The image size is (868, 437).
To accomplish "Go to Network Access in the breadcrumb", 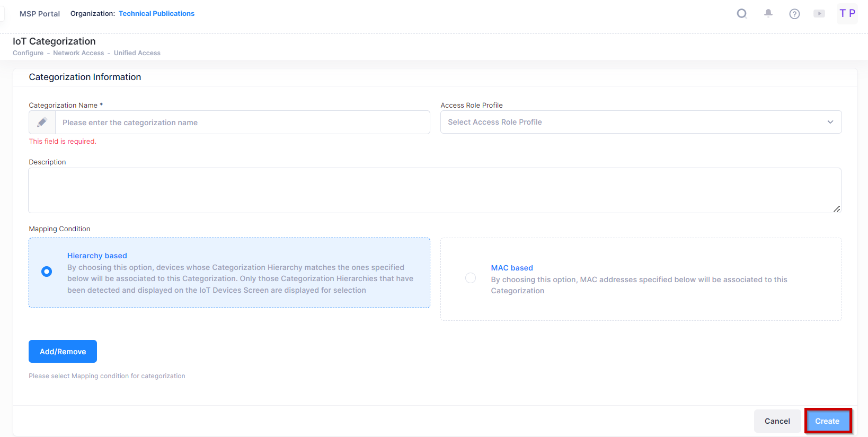I will point(78,53).
